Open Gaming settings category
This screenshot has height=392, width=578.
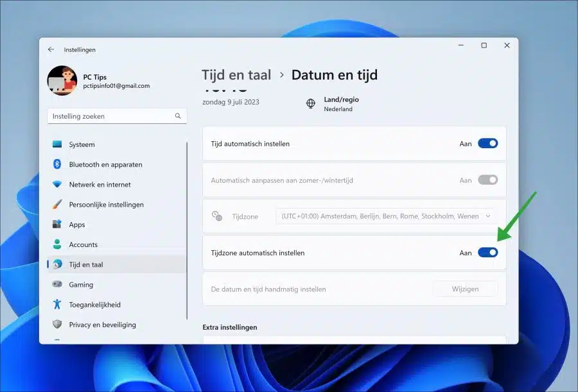[117, 284]
